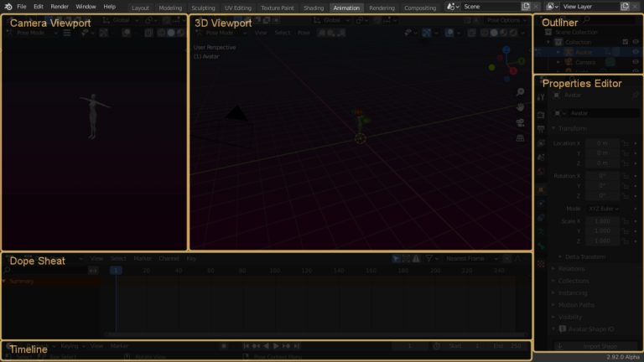Switch perspective with the grid gizmo icon

click(521, 138)
